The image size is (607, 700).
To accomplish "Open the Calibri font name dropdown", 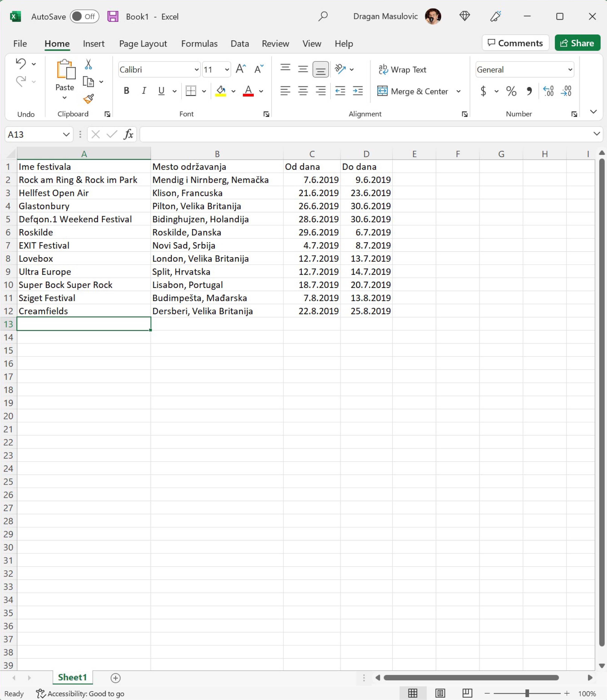I will click(x=196, y=70).
